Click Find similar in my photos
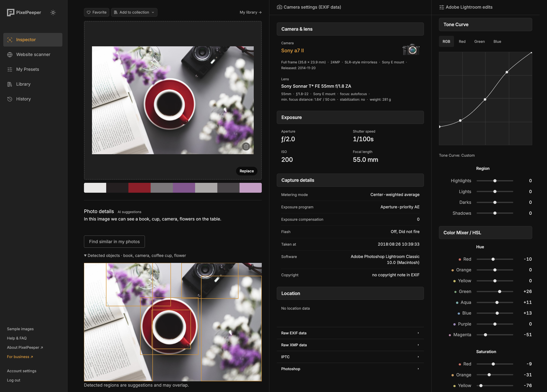 (x=114, y=241)
